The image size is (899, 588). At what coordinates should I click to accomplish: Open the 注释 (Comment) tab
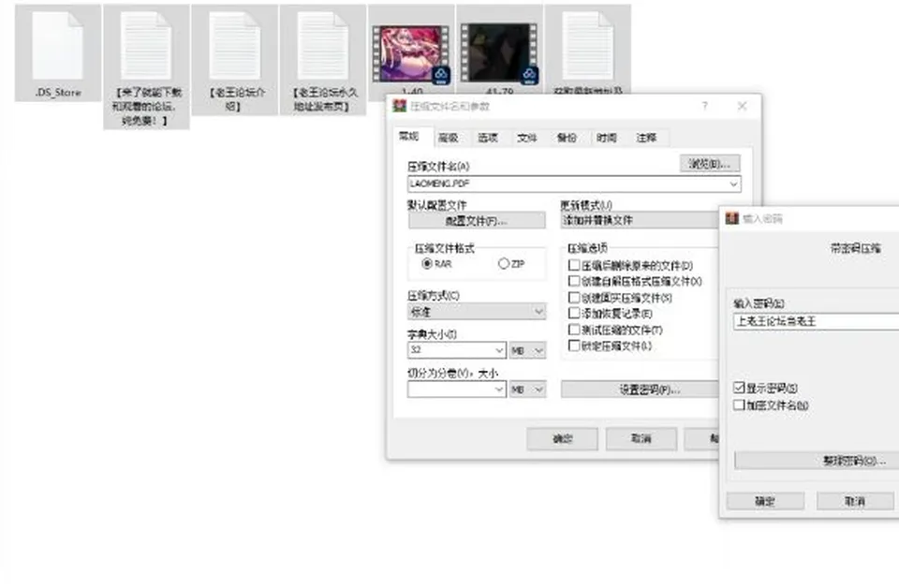(x=645, y=138)
